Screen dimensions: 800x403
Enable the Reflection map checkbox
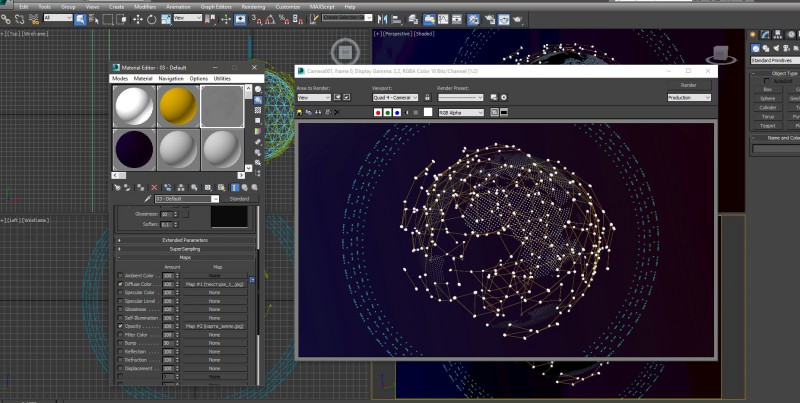tap(120, 351)
